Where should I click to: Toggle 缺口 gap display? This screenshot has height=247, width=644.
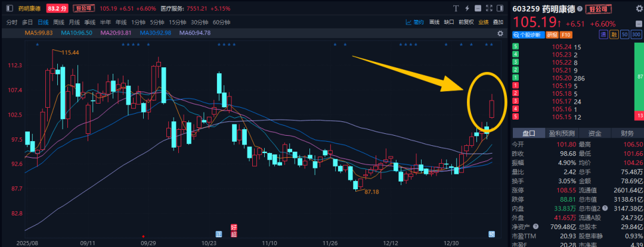(x=450, y=22)
